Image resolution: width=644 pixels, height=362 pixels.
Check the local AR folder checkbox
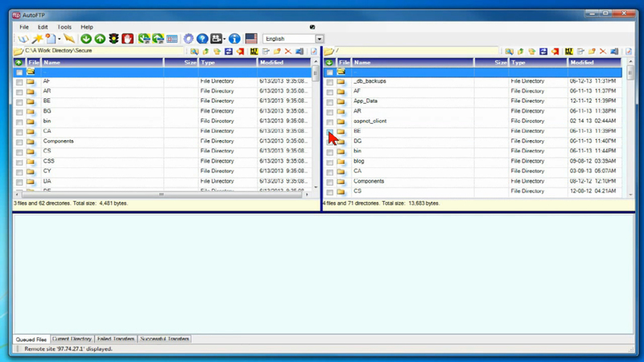pos(19,92)
